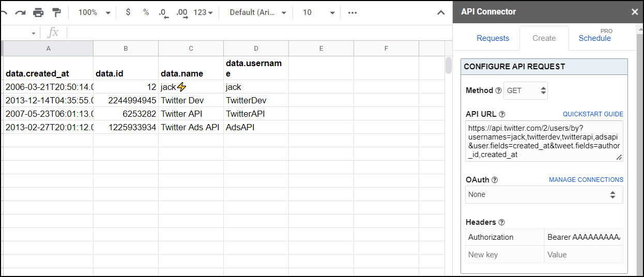
Task: Select cell with id 2244994945
Action: pos(126,100)
